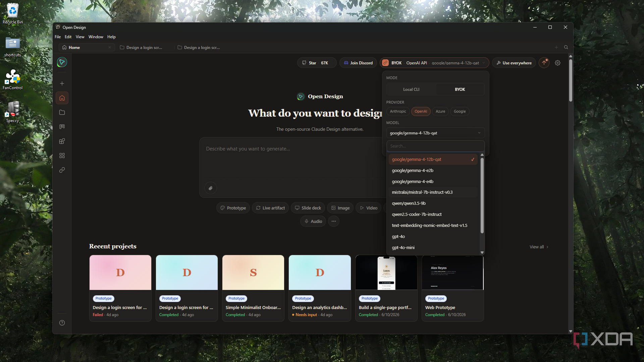644x362 pixels.
Task: Open the settings gear icon
Action: (557, 63)
